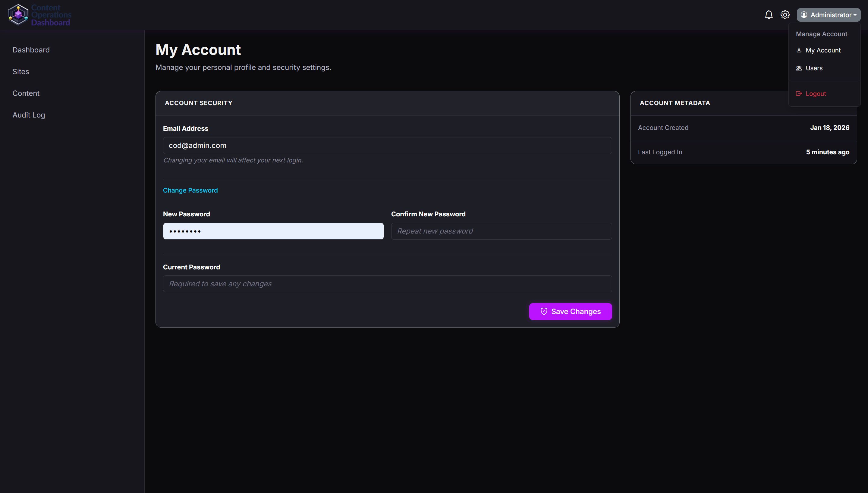Select My Account from the dropdown menu
The height and width of the screenshot is (493, 868).
point(822,50)
